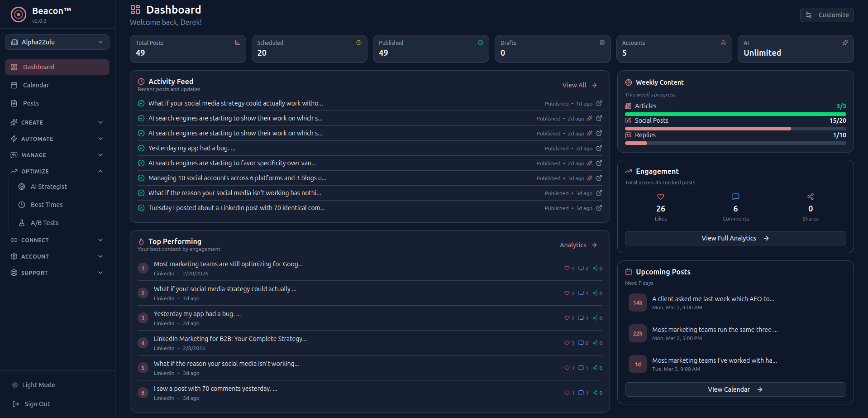
Task: Click the Posts icon in the sidebar
Action: (14, 103)
